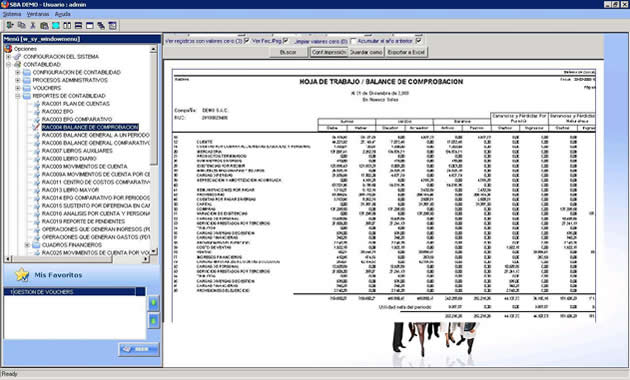Enable 'Limpiar valores cero' checkbox
This screenshot has width=630, height=380.
(354, 41)
